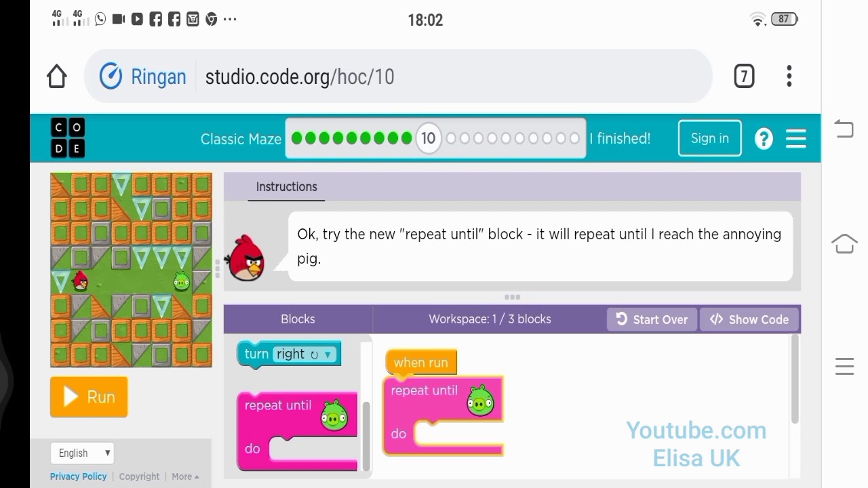Click the workspace vertical scrollbar

pyautogui.click(x=794, y=380)
